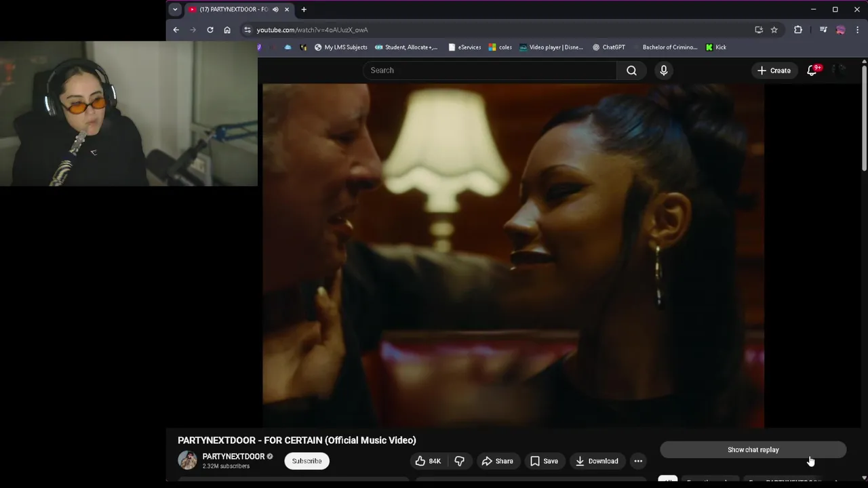Screen dimensions: 868x488
Task: Close the PARTYNEXTDOOR browser tab
Action: coord(287,9)
